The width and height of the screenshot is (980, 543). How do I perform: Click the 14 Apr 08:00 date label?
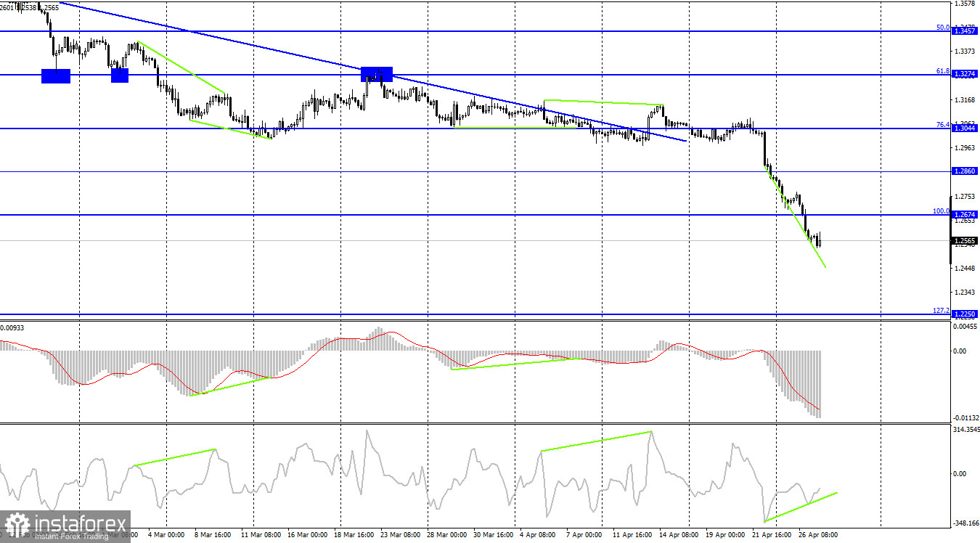pyautogui.click(x=679, y=534)
